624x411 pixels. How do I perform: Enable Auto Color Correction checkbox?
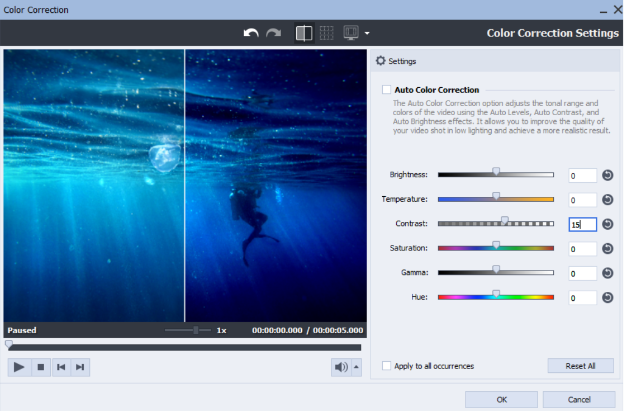[387, 90]
